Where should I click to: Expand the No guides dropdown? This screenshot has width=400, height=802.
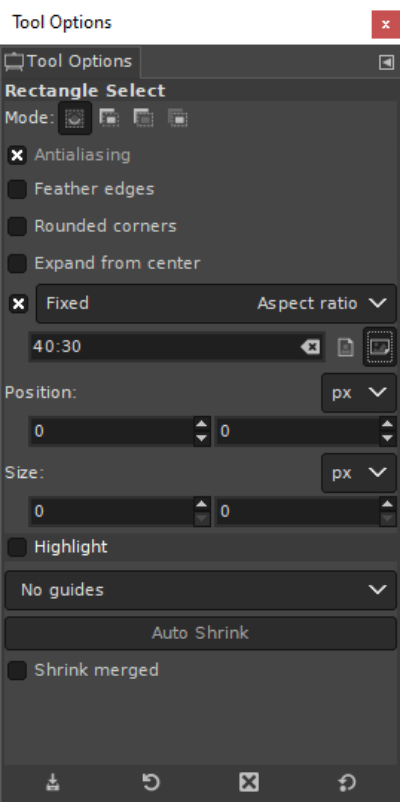click(201, 590)
